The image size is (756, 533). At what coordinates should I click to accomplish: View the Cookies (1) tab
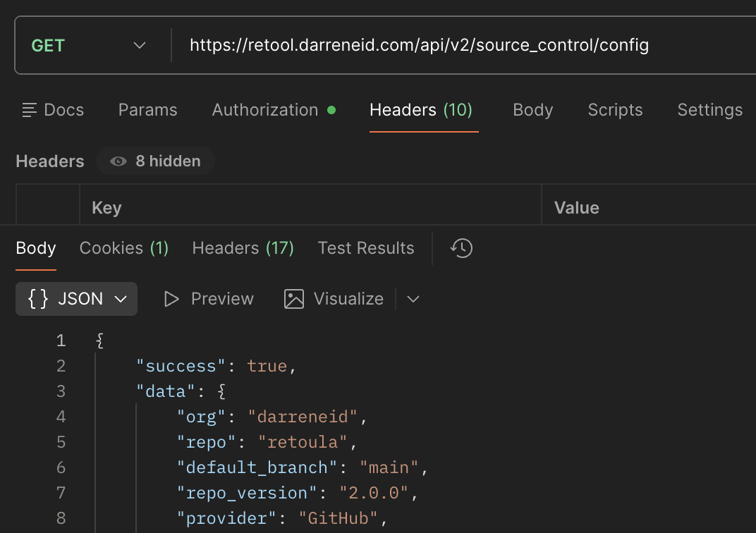tap(124, 248)
